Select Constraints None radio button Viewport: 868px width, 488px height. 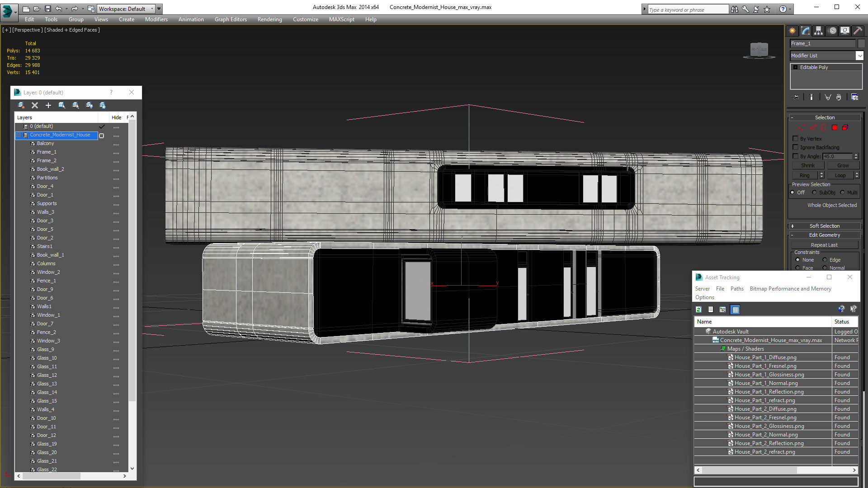tap(798, 260)
